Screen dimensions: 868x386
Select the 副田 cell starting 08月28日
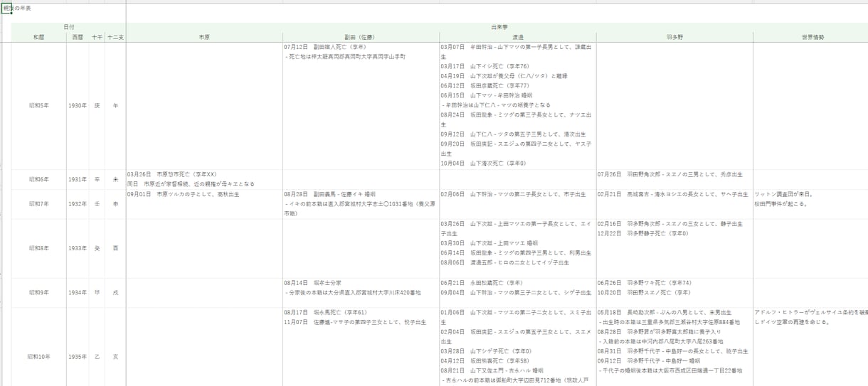361,204
